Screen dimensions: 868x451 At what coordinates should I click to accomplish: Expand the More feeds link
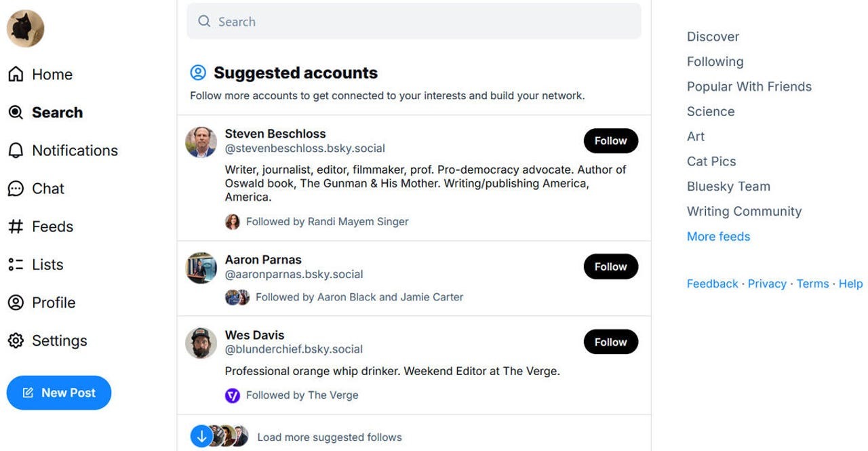coord(718,237)
